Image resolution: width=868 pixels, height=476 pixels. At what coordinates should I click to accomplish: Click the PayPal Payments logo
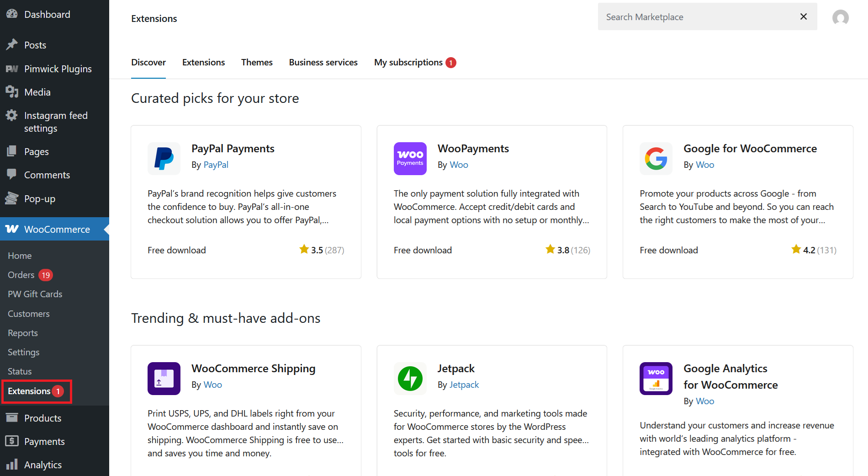tap(164, 159)
